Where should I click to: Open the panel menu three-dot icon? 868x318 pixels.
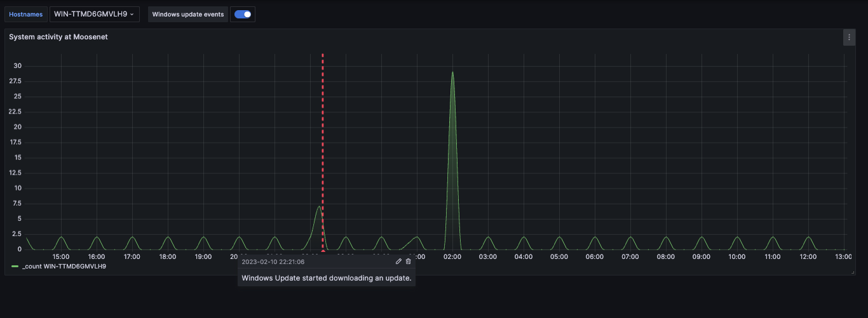849,37
